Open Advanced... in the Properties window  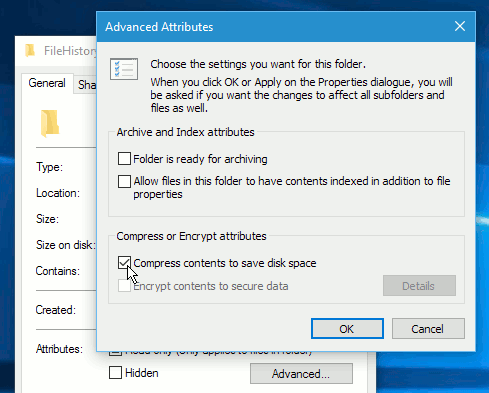(301, 374)
